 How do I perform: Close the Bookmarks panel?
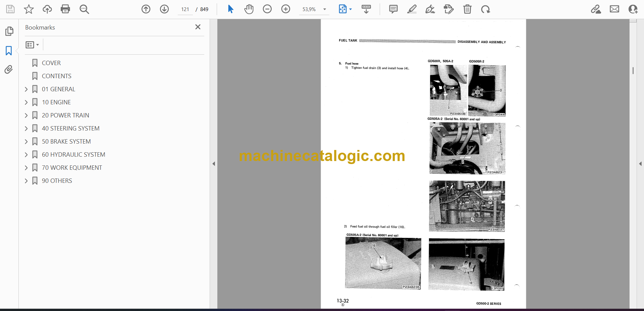[x=198, y=27]
